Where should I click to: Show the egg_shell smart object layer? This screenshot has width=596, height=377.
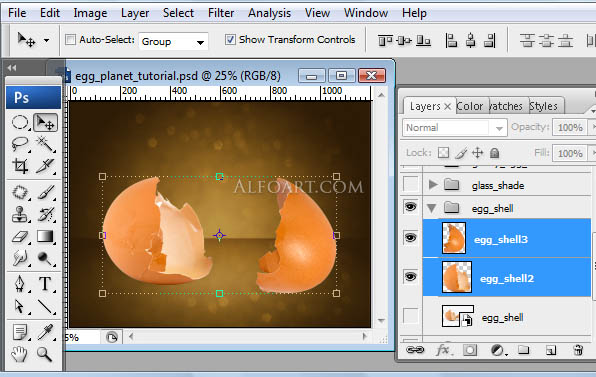tap(411, 316)
